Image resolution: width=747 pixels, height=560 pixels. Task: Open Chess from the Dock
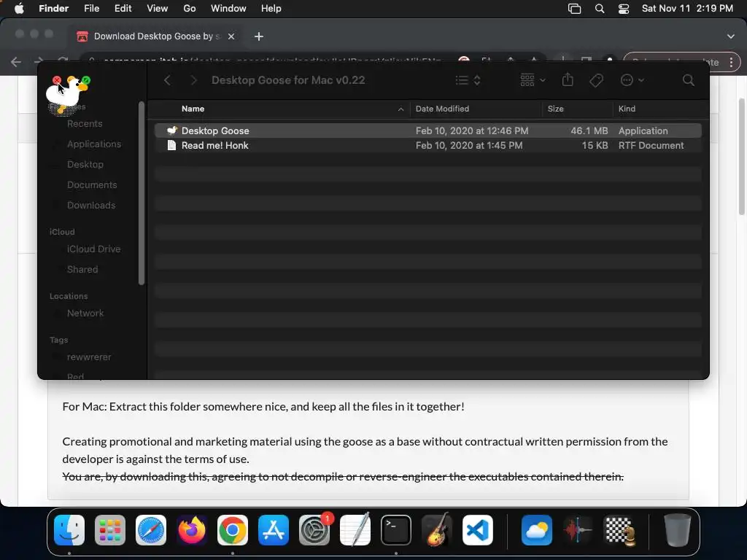click(619, 530)
